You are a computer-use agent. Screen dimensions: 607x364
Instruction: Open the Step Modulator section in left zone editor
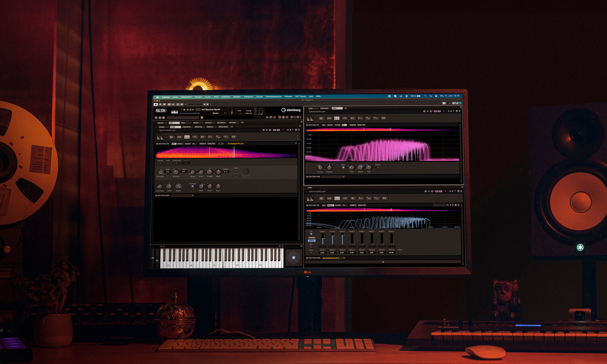pos(226,137)
